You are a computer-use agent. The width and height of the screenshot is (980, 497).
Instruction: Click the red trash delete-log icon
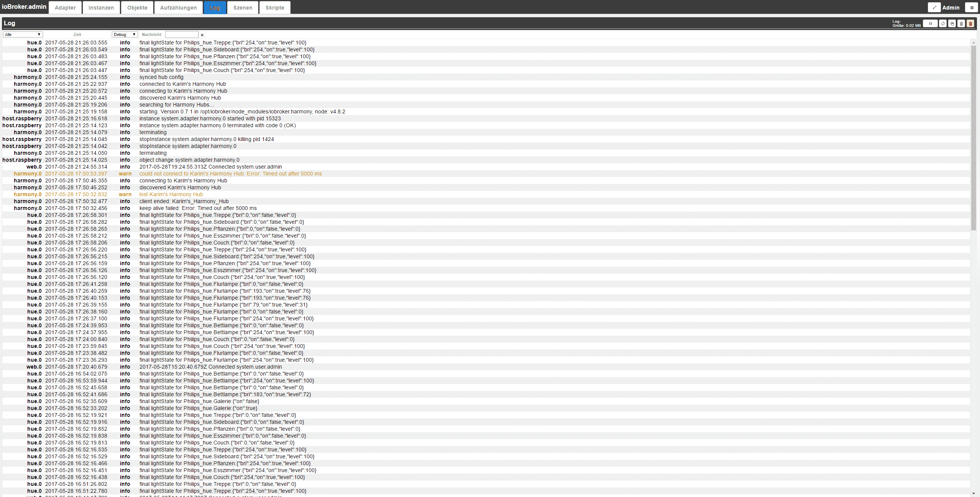pos(970,23)
